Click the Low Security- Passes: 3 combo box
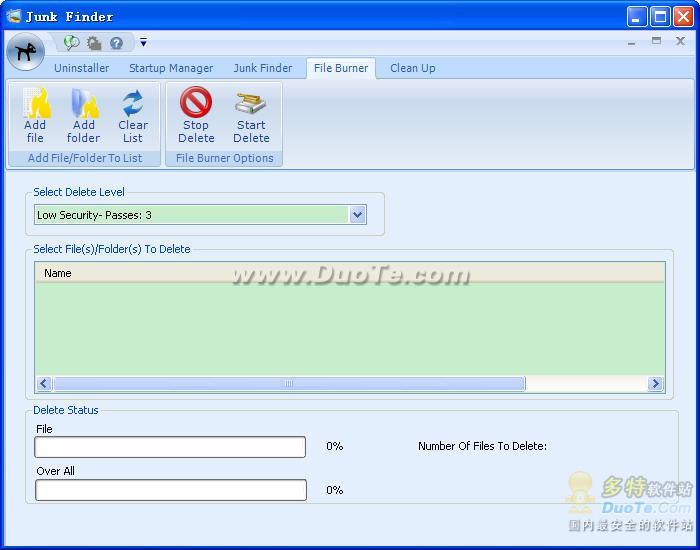Viewport: 700px width, 550px height. [x=200, y=215]
